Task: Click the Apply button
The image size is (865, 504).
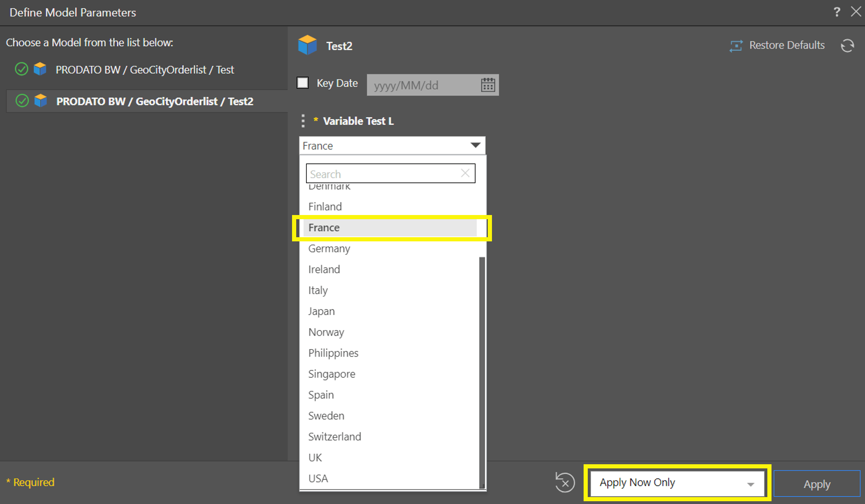Action: point(816,484)
